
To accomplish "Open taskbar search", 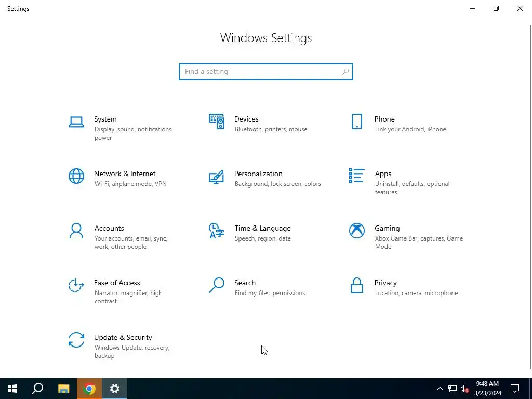I will pyautogui.click(x=37, y=389).
